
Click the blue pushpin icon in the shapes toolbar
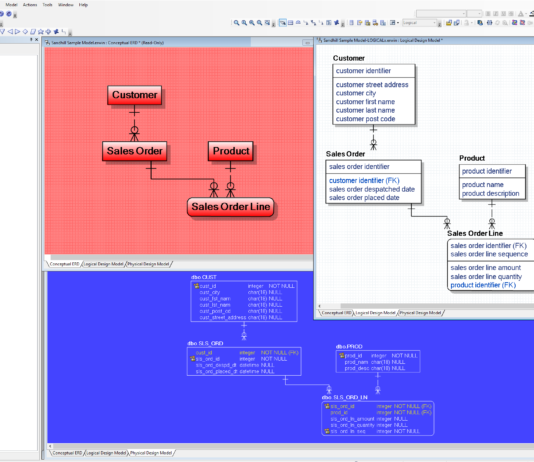coord(56,32)
